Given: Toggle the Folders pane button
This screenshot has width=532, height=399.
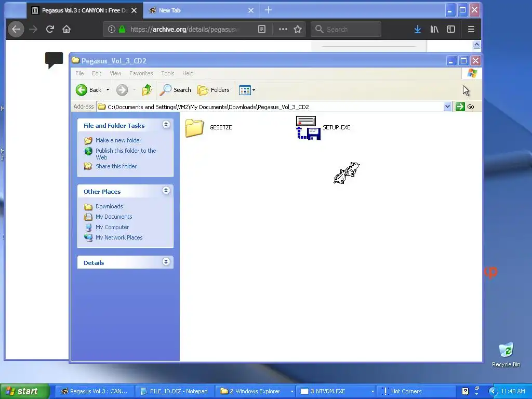Looking at the screenshot, I should click(x=214, y=90).
